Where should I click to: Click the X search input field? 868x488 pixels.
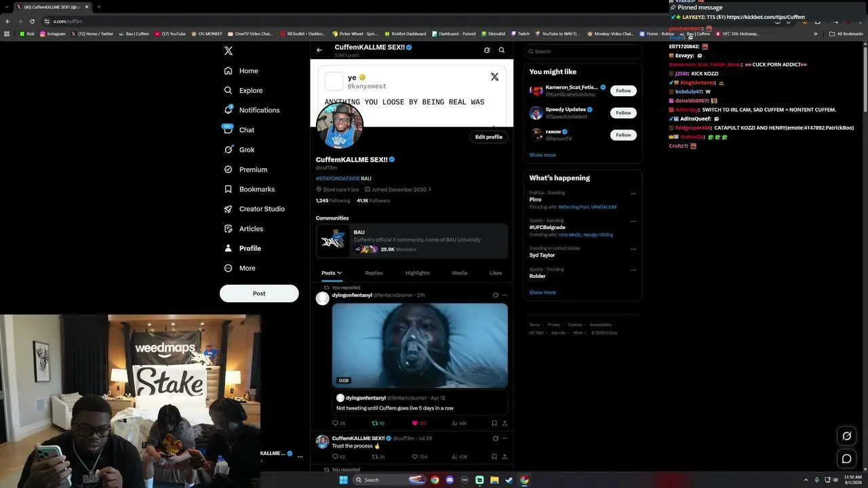(x=583, y=52)
